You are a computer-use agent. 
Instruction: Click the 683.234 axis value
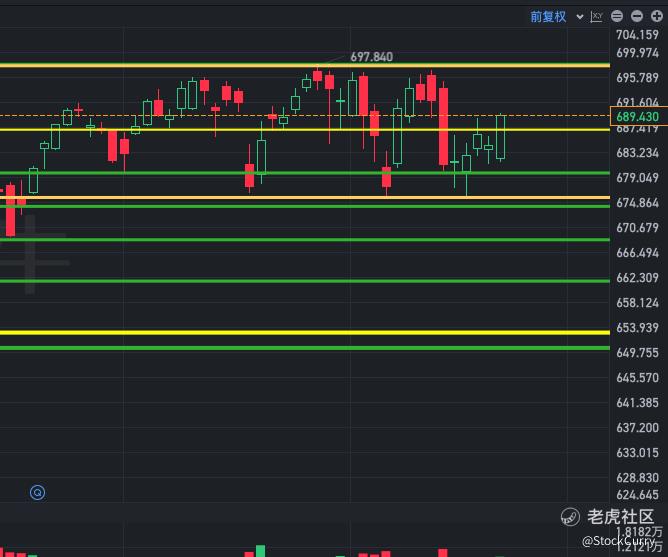(637, 153)
